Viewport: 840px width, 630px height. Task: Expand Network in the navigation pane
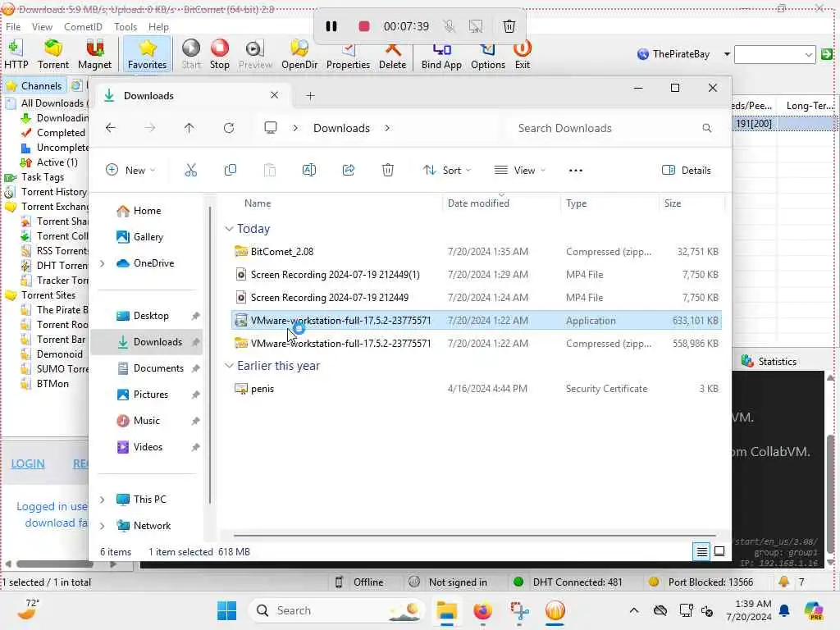[x=103, y=526]
